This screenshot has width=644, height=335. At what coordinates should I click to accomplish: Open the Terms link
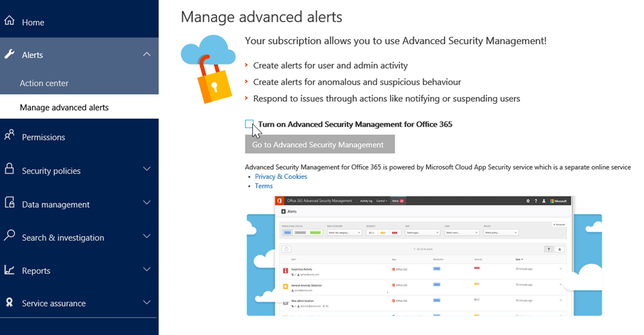264,186
